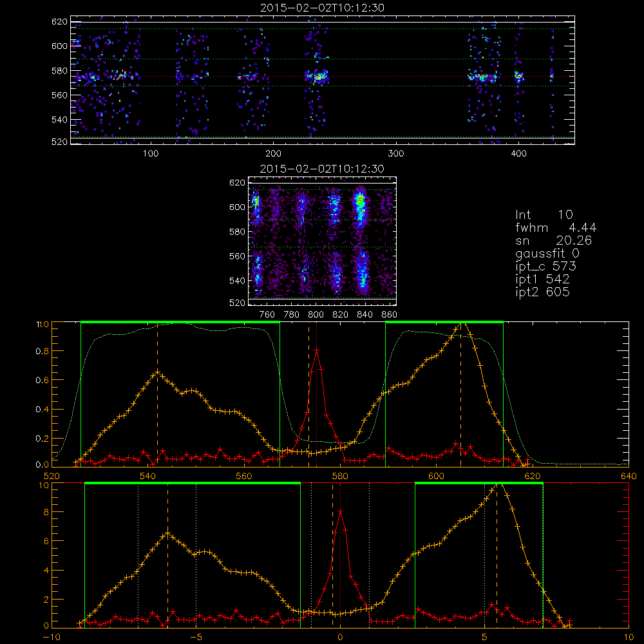Click x-axis label -5 on the bottom plot
Screen dimensions: 644x644
[196, 638]
